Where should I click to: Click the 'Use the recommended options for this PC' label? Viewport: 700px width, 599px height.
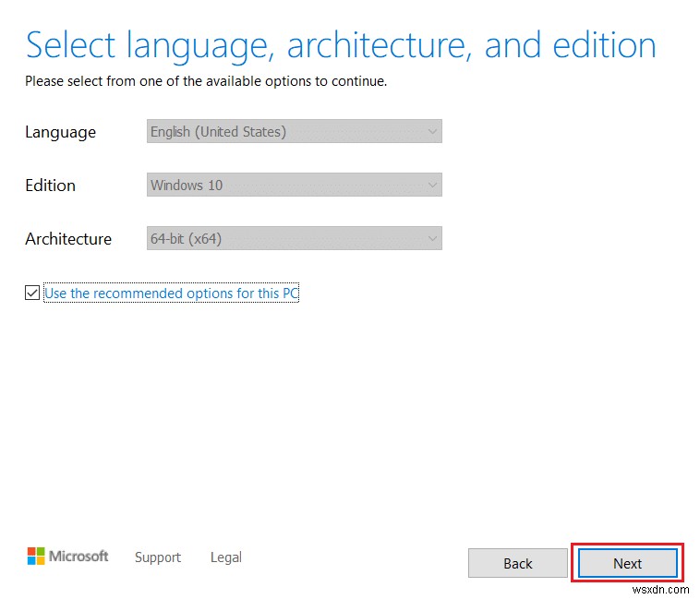pos(172,294)
